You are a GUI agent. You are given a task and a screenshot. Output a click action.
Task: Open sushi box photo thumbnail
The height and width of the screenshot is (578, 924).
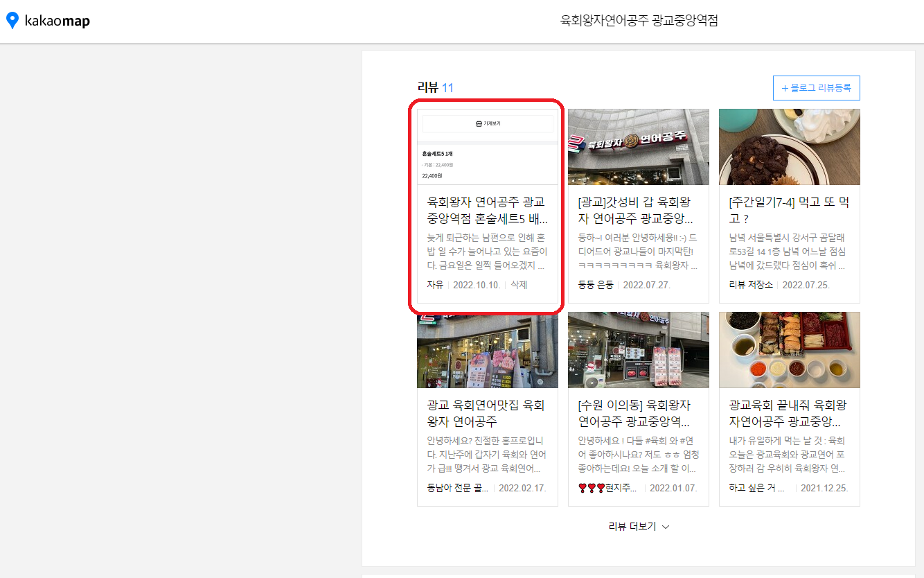coord(790,350)
